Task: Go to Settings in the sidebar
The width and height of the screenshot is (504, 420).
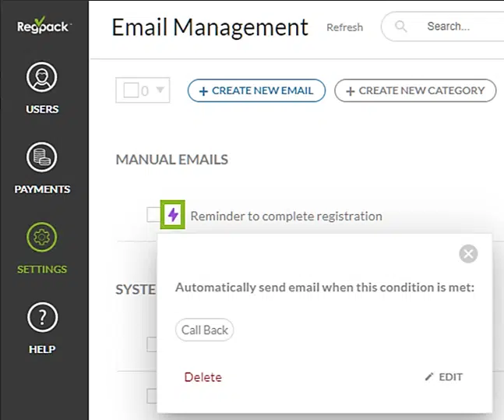Action: 44,248
